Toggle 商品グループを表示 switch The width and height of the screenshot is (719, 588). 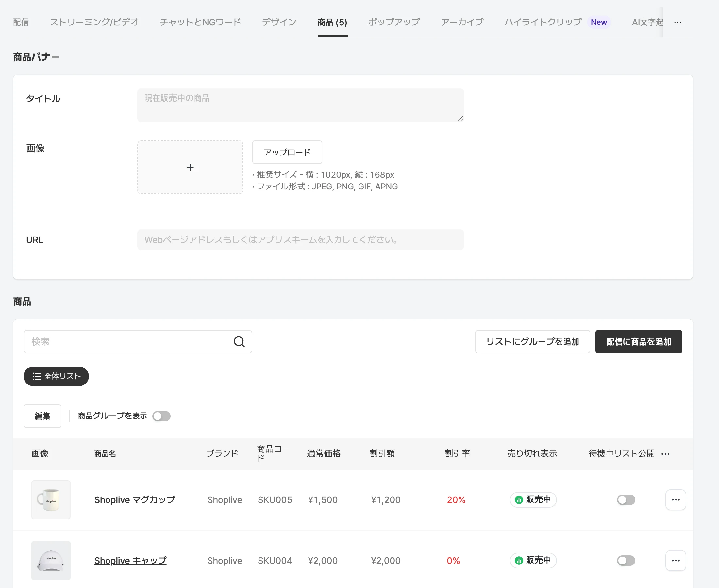(x=161, y=416)
